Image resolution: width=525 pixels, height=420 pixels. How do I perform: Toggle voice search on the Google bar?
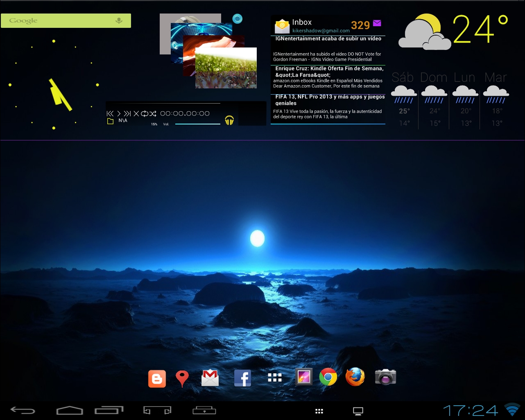(119, 20)
